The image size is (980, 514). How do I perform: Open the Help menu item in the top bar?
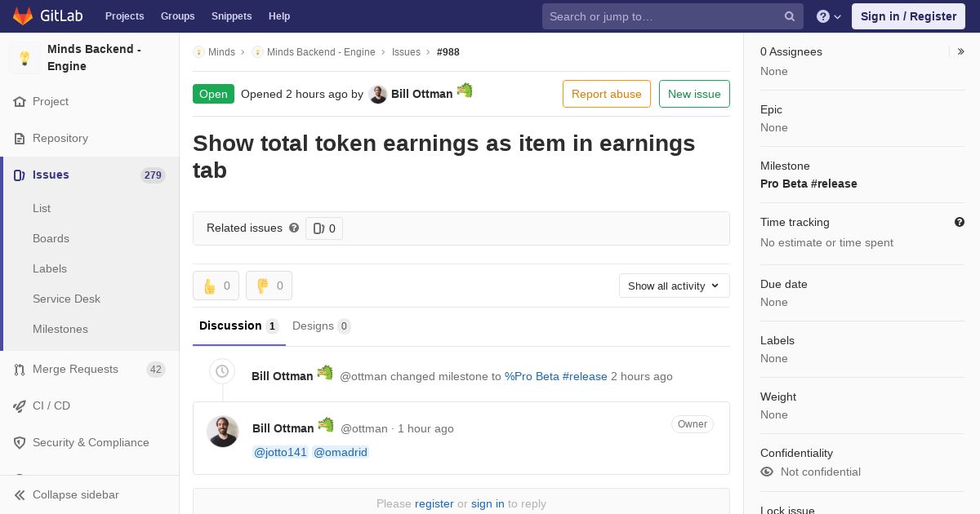pos(279,16)
